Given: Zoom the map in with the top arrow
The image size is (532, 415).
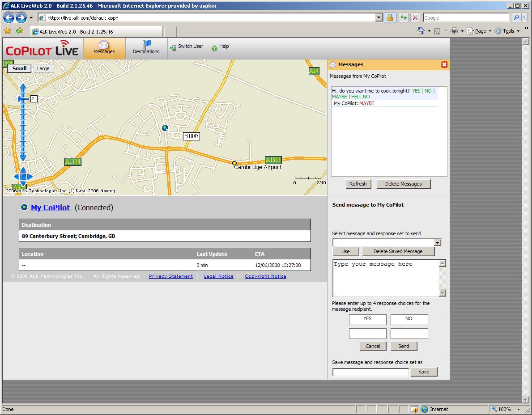Looking at the screenshot, I should tap(23, 87).
